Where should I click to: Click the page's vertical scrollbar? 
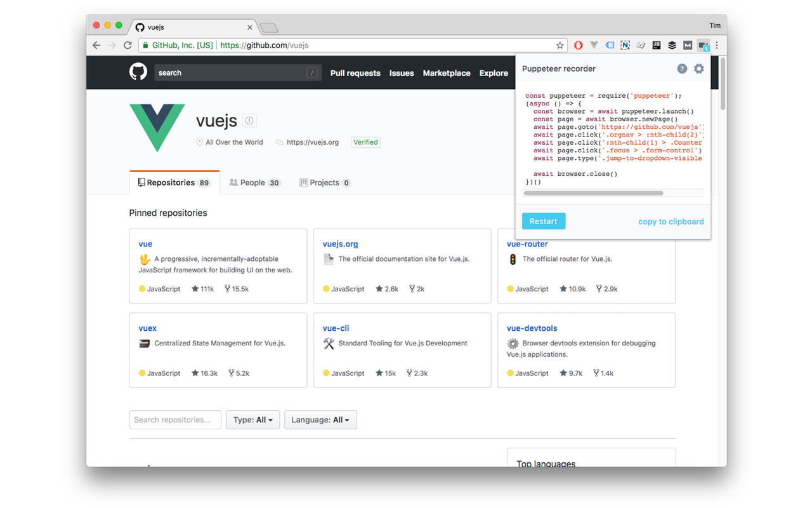[x=723, y=83]
